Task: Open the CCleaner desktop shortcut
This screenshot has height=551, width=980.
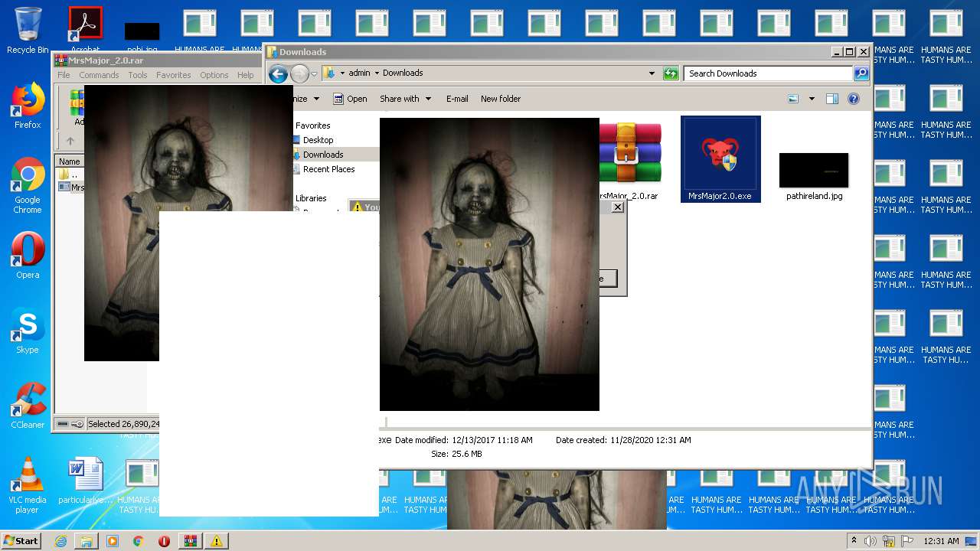Action: (28, 406)
